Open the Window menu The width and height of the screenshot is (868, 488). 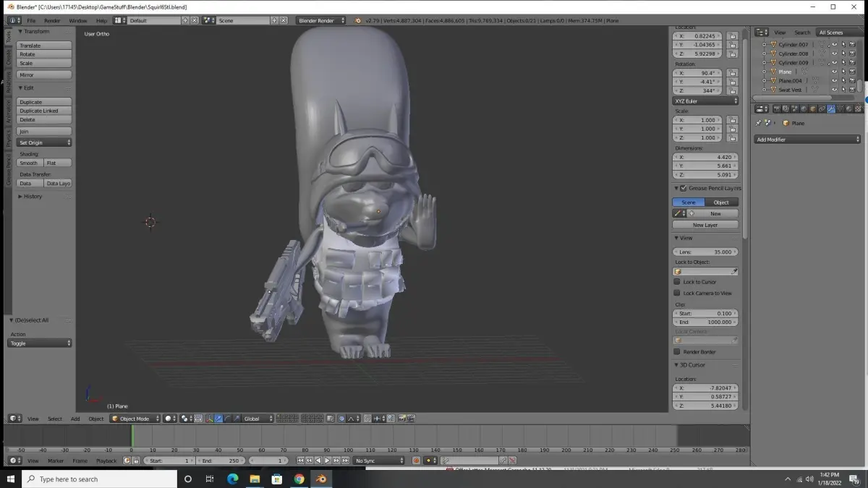pos(78,20)
